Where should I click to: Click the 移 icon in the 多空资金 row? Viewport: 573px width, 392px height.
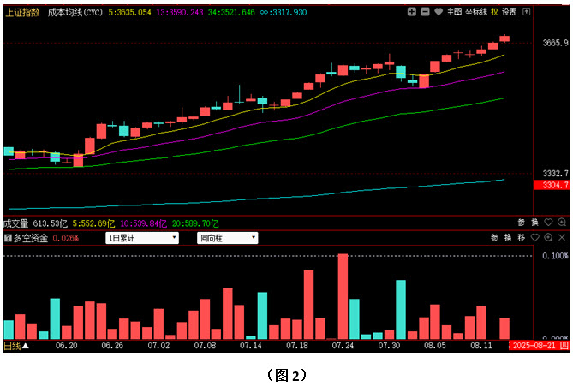pyautogui.click(x=522, y=238)
